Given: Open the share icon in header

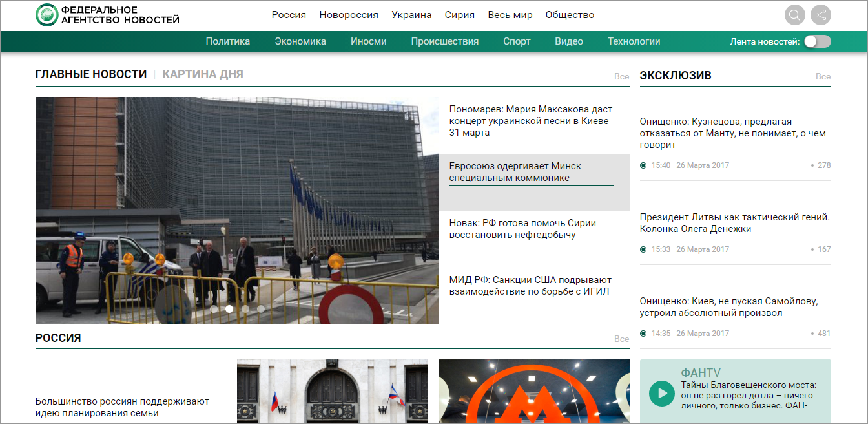Looking at the screenshot, I should [x=821, y=15].
